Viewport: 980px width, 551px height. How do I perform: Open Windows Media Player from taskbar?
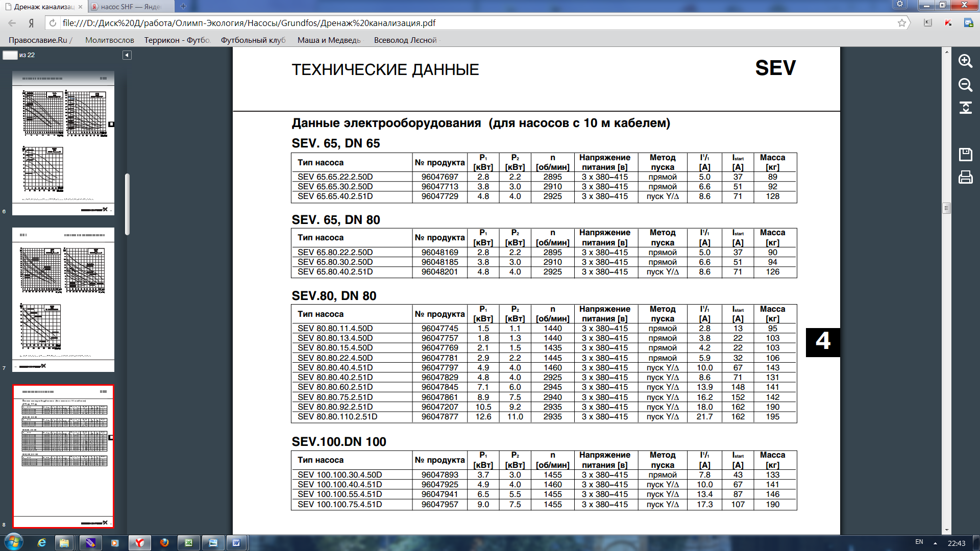tap(115, 543)
